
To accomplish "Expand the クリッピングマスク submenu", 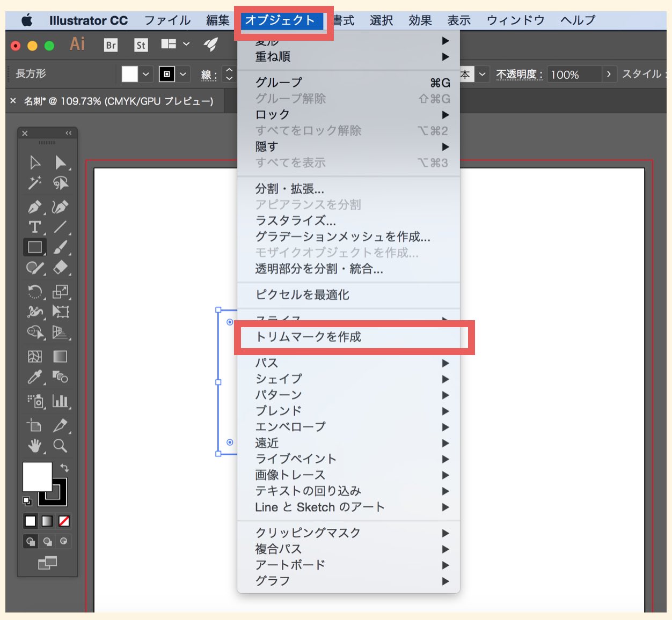I will click(x=348, y=533).
